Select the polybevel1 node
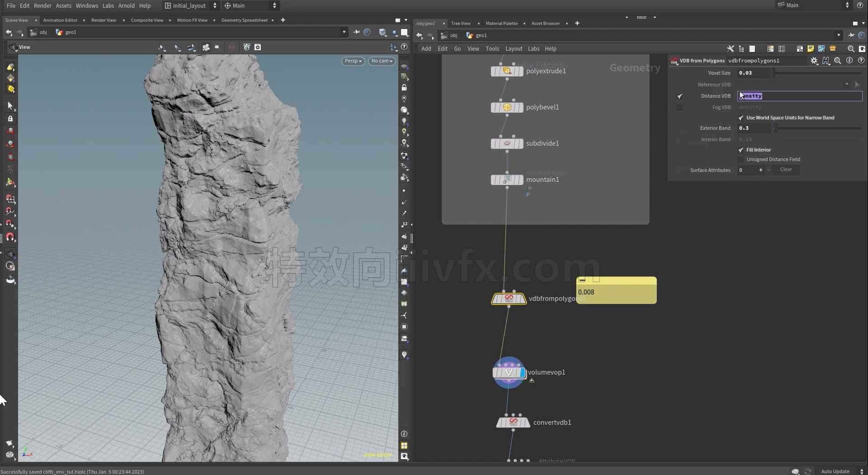868x475 pixels. tap(507, 107)
